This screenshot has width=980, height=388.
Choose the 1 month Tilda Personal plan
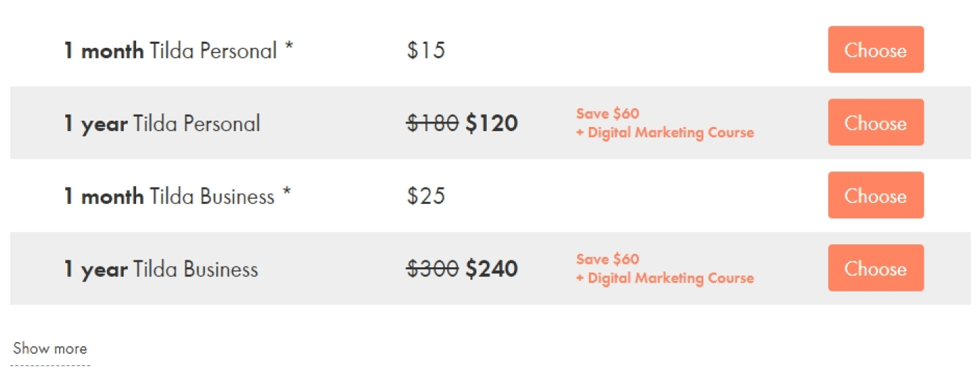coord(875,50)
